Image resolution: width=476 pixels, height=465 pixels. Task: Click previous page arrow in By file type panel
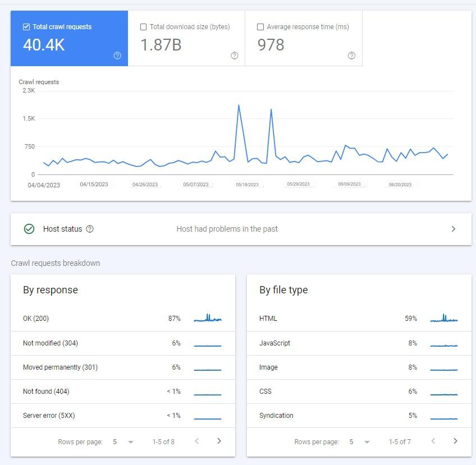(x=433, y=441)
